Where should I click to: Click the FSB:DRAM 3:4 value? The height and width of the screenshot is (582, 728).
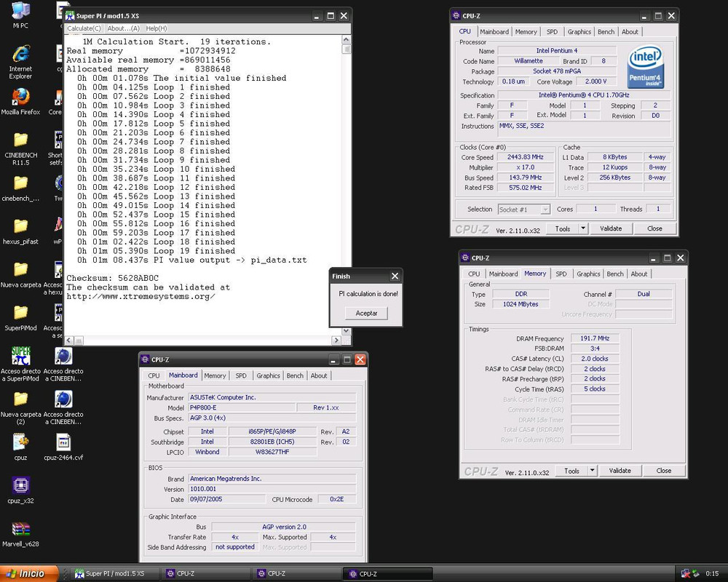pyautogui.click(x=595, y=348)
